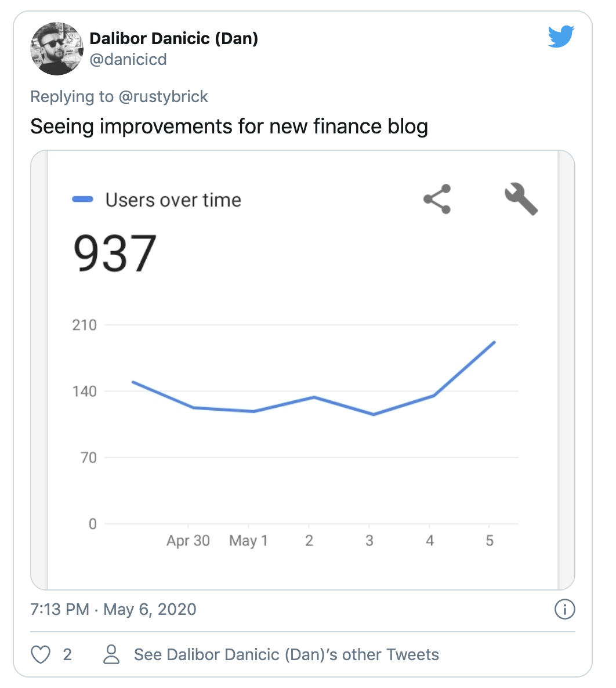
Task: Click the blue Users over time legend marker
Action: (82, 200)
